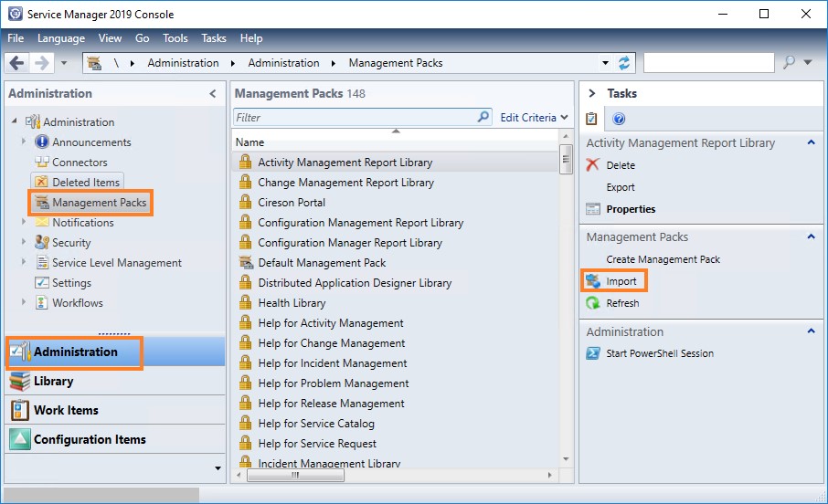Image resolution: width=828 pixels, height=504 pixels.
Task: Select Help for Incident Management row
Action: pyautogui.click(x=396, y=362)
